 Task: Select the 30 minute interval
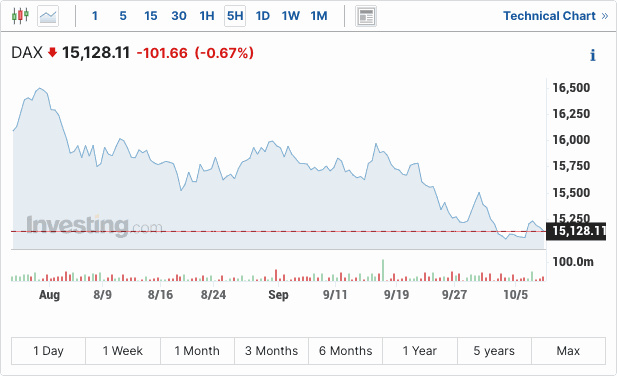coord(179,16)
